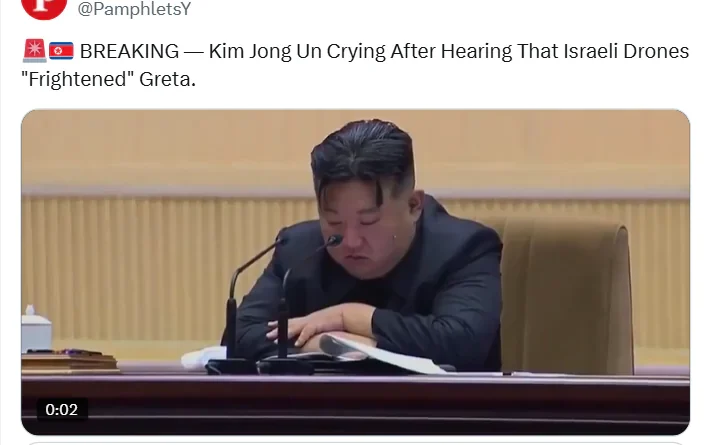Screen dimensions: 706x445
Task: Click the card border beneath the video
Action: click(355, 443)
